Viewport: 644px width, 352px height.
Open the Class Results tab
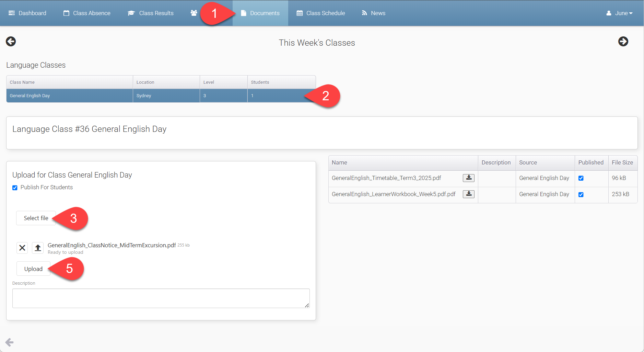coord(151,13)
